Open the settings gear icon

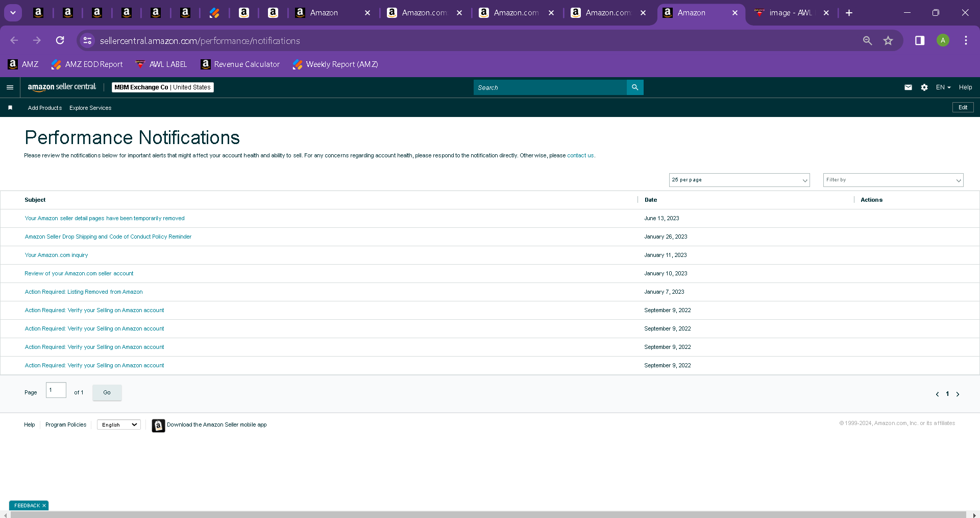(924, 87)
